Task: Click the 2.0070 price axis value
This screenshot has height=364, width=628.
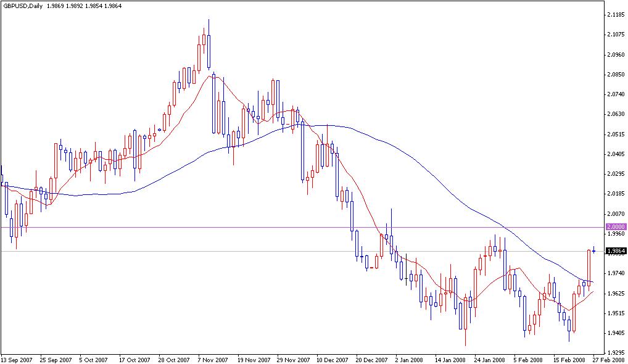Action: click(616, 214)
